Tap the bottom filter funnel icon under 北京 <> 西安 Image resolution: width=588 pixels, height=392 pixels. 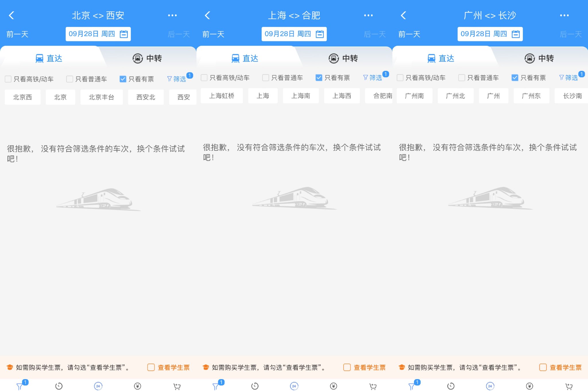click(20, 386)
